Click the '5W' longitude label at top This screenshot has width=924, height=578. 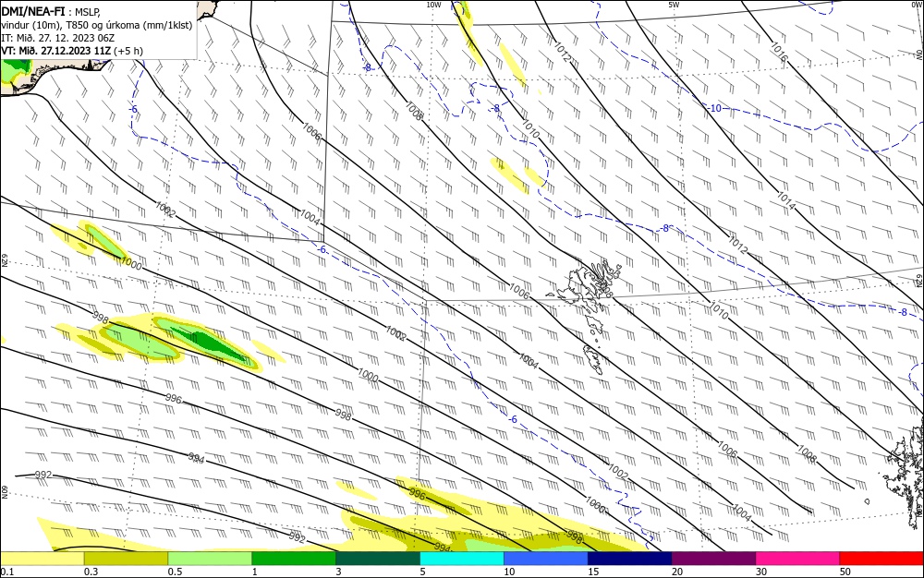coord(674,5)
